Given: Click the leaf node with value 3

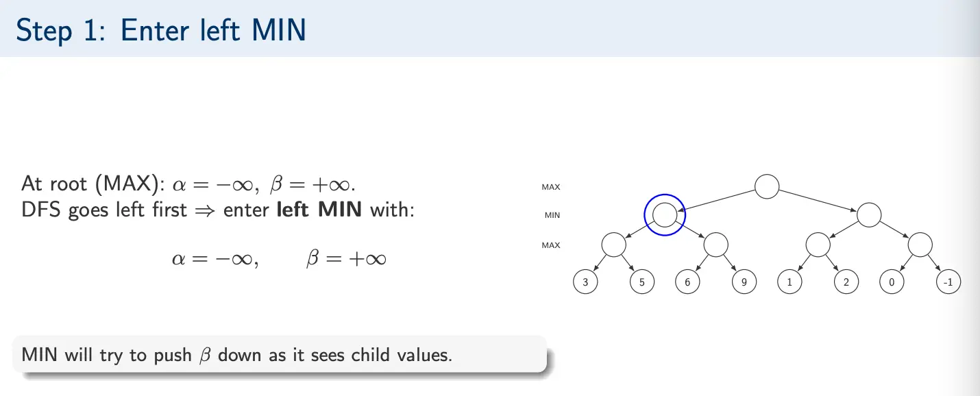Looking at the screenshot, I should tap(587, 283).
